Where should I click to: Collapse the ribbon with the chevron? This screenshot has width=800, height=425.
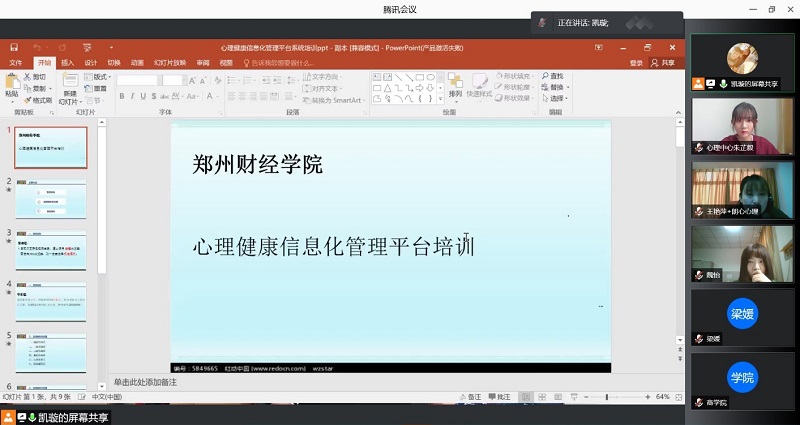[x=678, y=113]
